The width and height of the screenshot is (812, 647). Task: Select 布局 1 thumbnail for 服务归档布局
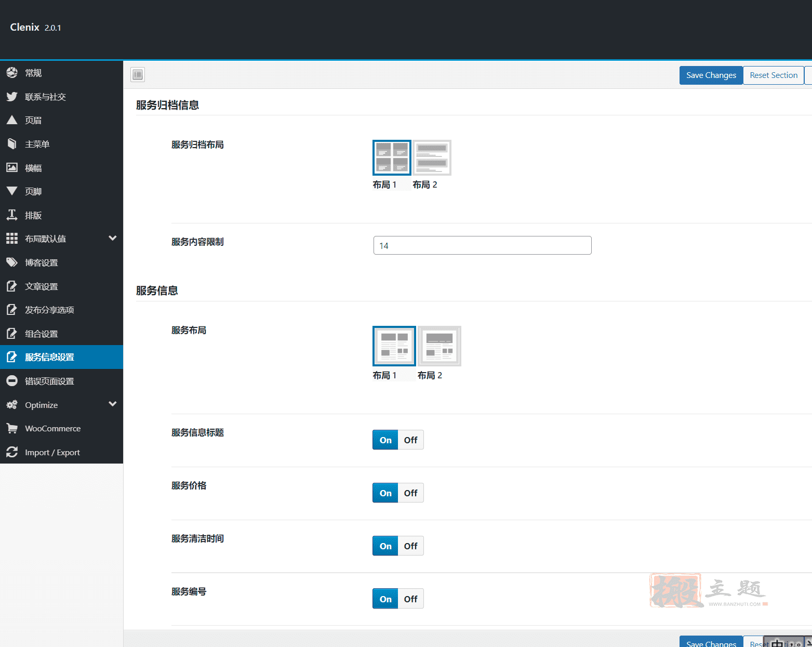tap(392, 157)
